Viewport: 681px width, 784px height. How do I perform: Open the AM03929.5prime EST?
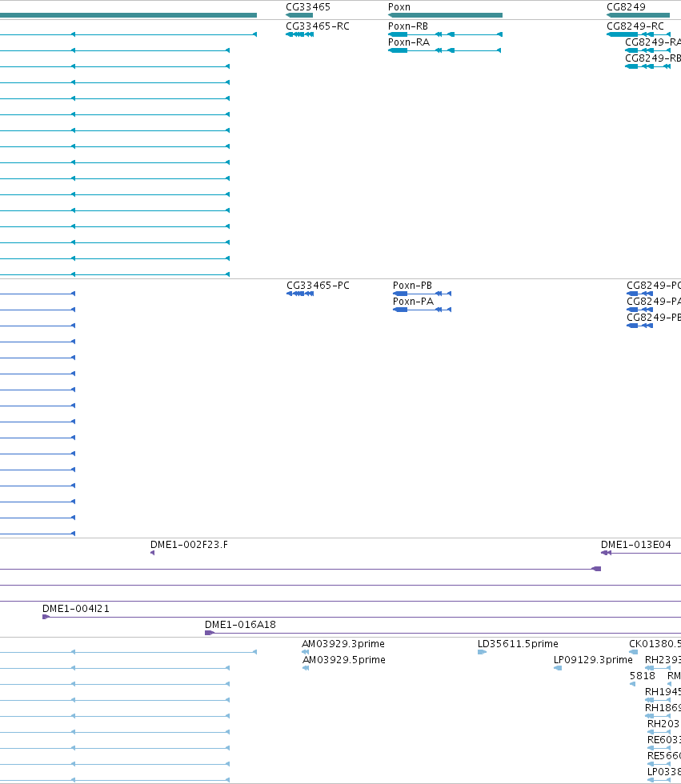(306, 668)
